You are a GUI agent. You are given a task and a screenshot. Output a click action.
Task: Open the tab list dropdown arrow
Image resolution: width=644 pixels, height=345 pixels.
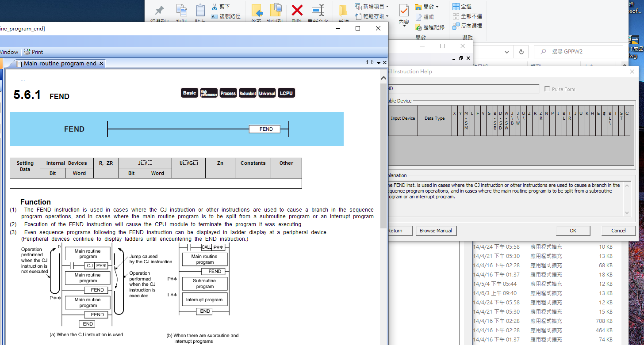coord(379,63)
